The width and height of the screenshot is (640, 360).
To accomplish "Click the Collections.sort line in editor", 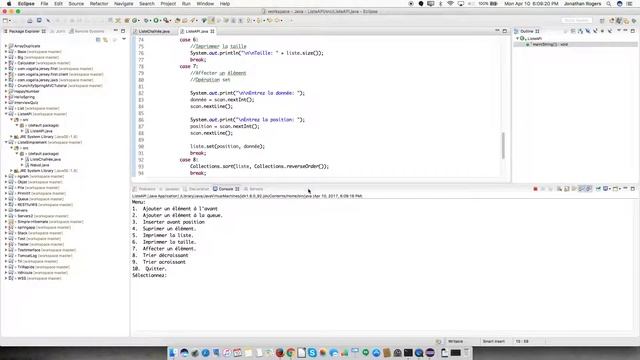I will click(259, 167).
